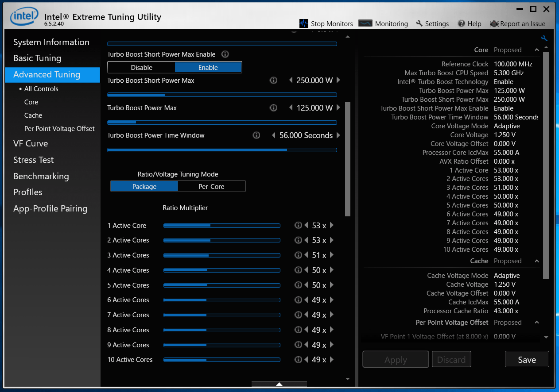Show info for Turbo Boost Power Max

274,108
